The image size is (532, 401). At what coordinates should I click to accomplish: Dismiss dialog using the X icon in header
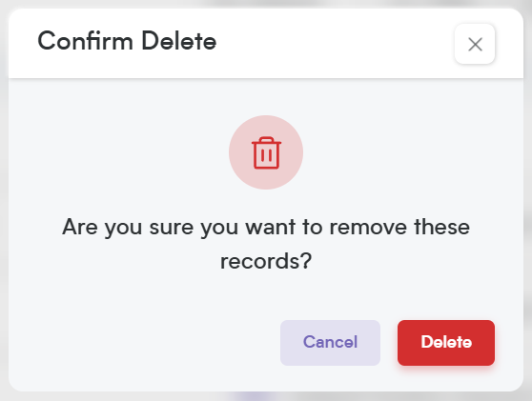(475, 45)
